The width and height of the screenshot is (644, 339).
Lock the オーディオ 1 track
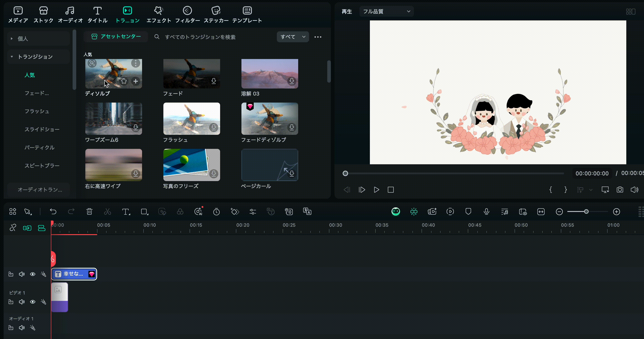click(11, 328)
